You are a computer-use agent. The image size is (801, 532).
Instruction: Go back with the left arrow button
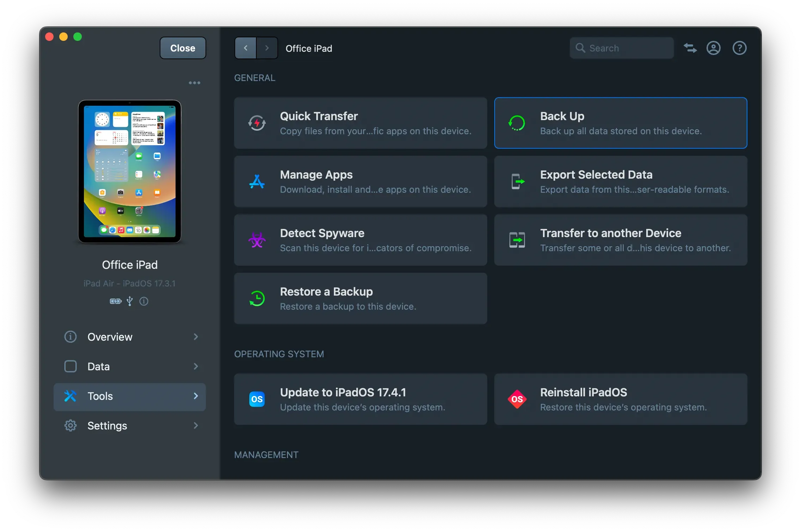[245, 48]
